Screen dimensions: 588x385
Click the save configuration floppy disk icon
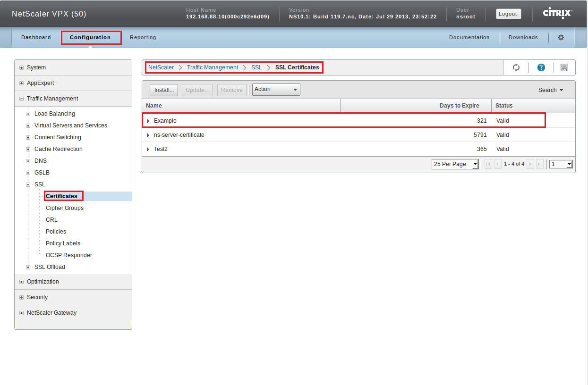[x=564, y=67]
